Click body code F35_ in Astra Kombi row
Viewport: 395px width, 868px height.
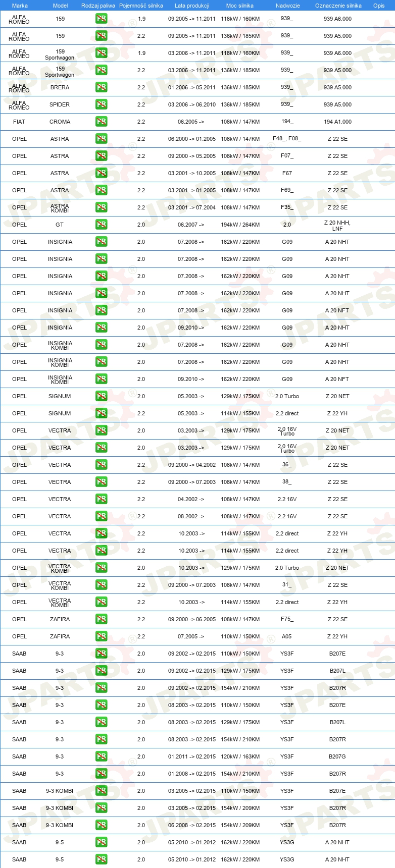click(287, 207)
